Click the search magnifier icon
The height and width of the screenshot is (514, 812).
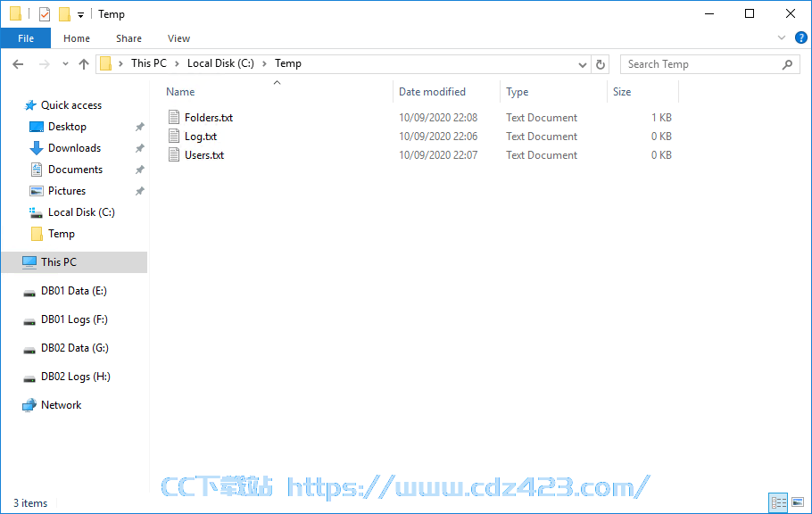pos(787,64)
